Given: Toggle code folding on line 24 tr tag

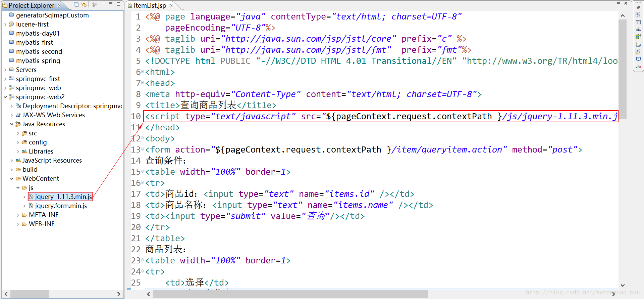Looking at the screenshot, I should (142, 271).
